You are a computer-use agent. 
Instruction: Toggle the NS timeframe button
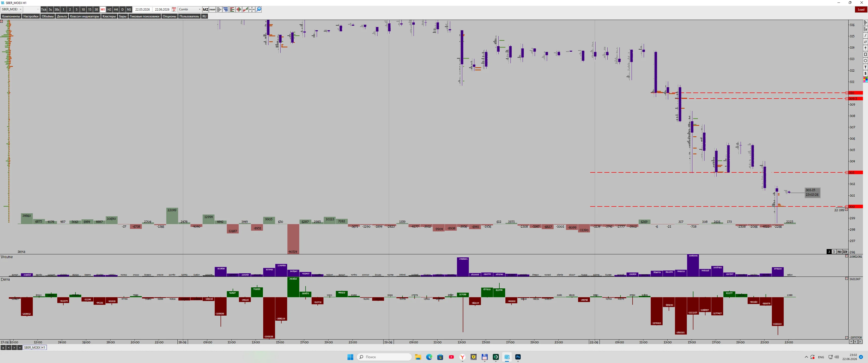(x=129, y=9)
